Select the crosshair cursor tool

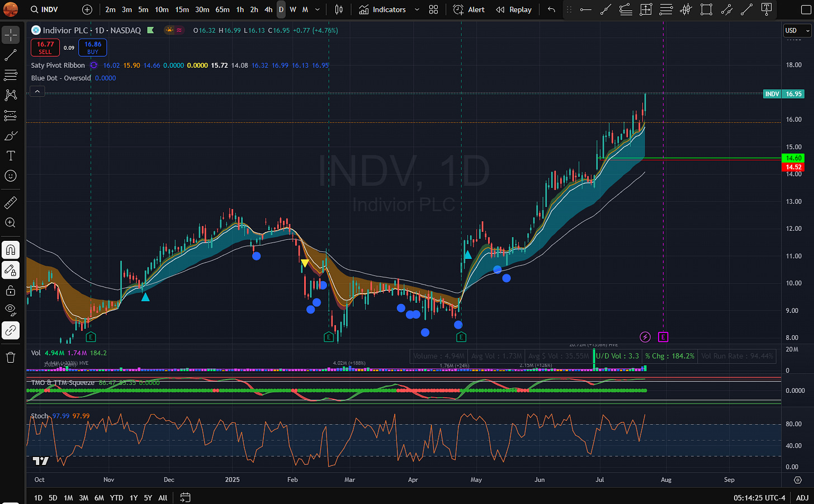[11, 35]
